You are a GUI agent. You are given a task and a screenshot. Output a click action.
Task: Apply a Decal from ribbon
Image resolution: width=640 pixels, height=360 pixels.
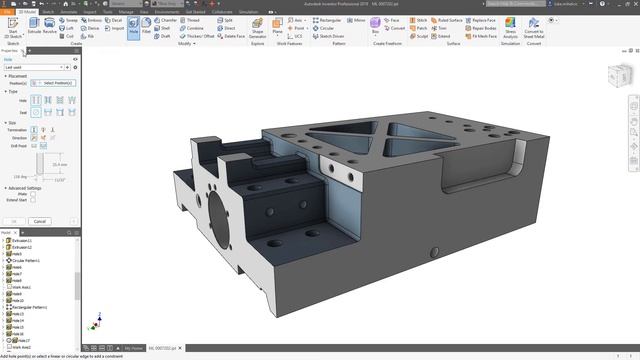point(114,20)
